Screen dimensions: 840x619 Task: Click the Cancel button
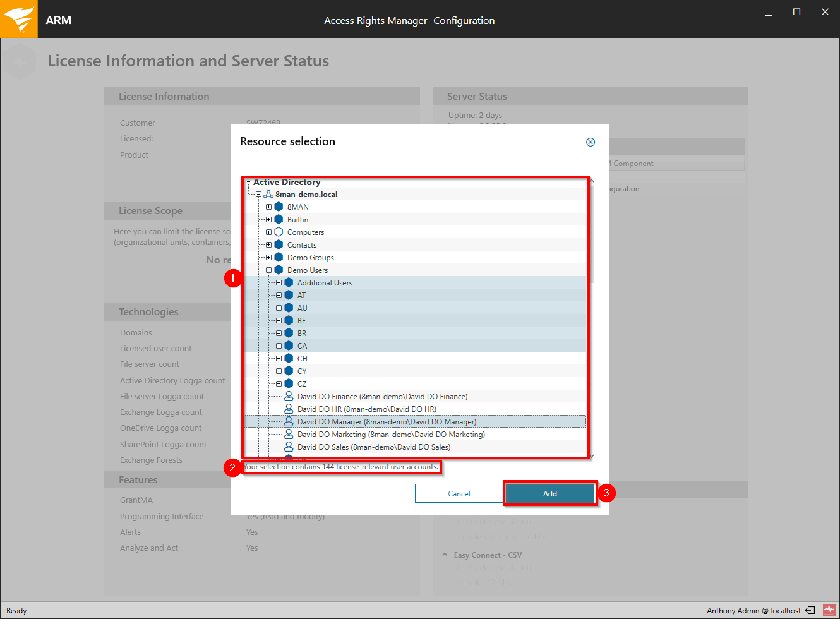pos(459,494)
